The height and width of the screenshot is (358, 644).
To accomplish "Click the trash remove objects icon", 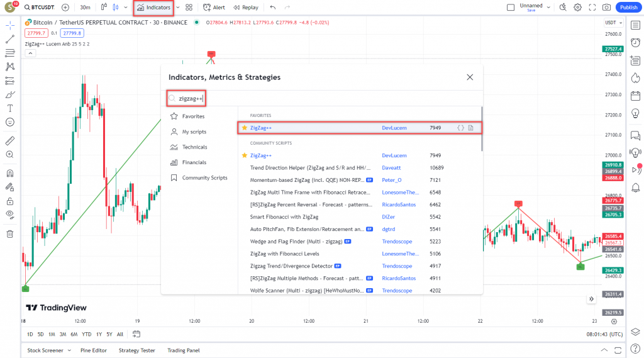I will click(x=10, y=234).
